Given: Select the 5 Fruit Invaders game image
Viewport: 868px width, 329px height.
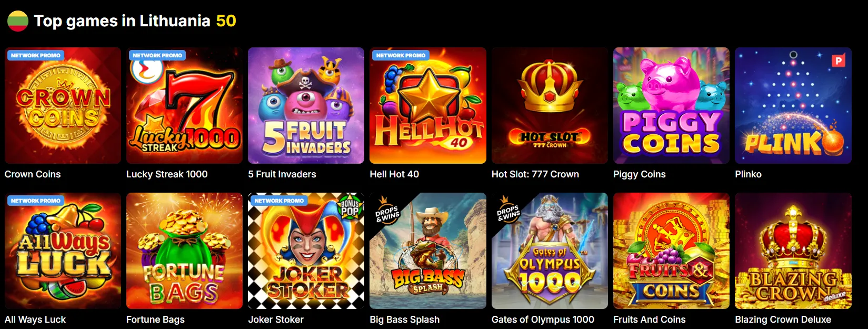Looking at the screenshot, I should [x=306, y=105].
